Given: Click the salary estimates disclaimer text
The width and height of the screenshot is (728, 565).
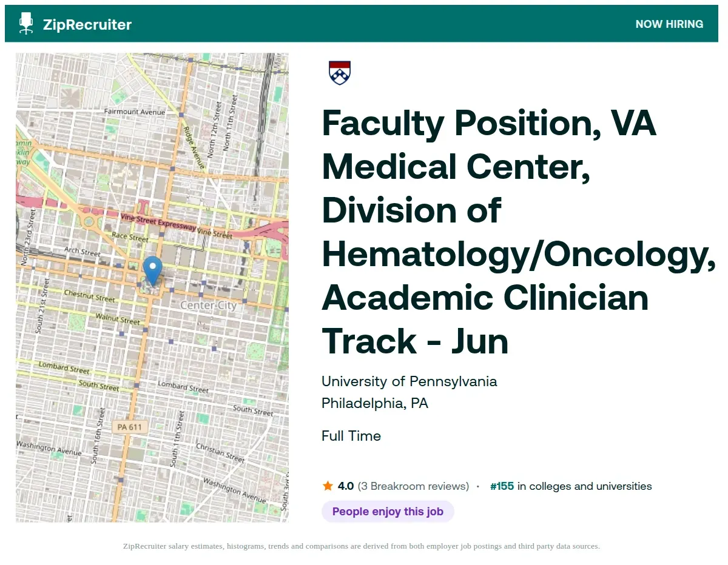Looking at the screenshot, I should [x=362, y=546].
